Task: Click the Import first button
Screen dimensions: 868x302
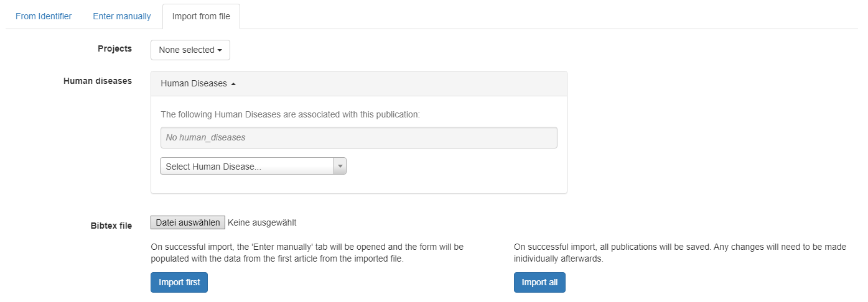Action: pos(179,282)
